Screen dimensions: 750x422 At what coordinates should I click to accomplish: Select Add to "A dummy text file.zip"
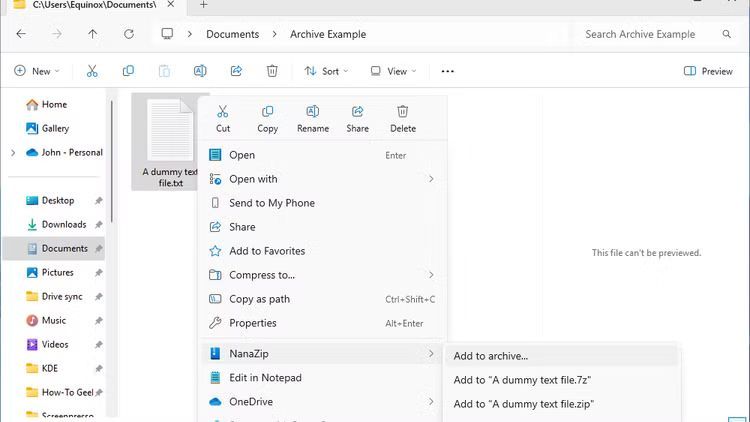tap(523, 404)
